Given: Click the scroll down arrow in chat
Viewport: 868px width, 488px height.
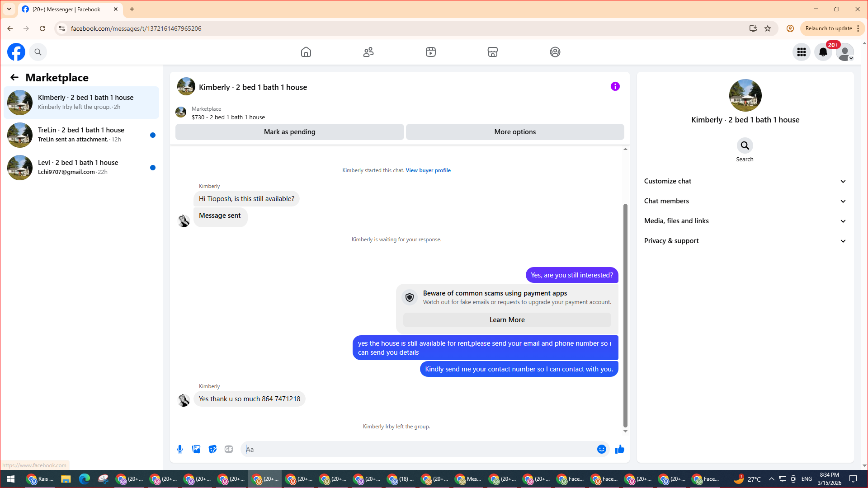Looking at the screenshot, I should click(625, 431).
